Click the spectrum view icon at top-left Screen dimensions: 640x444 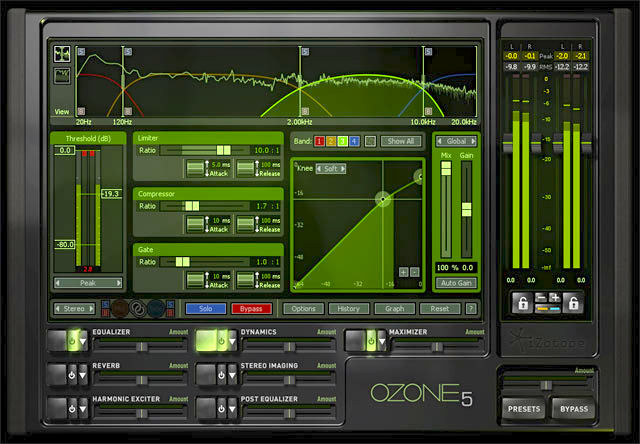[x=62, y=54]
